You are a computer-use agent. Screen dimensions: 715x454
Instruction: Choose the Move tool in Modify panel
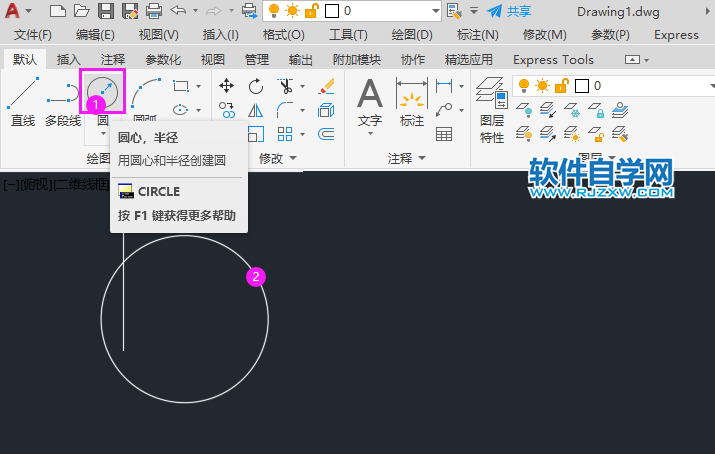pyautogui.click(x=227, y=86)
